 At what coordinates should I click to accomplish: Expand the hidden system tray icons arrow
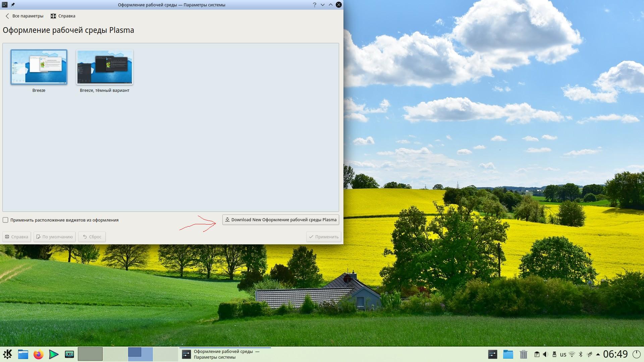[x=598, y=354]
